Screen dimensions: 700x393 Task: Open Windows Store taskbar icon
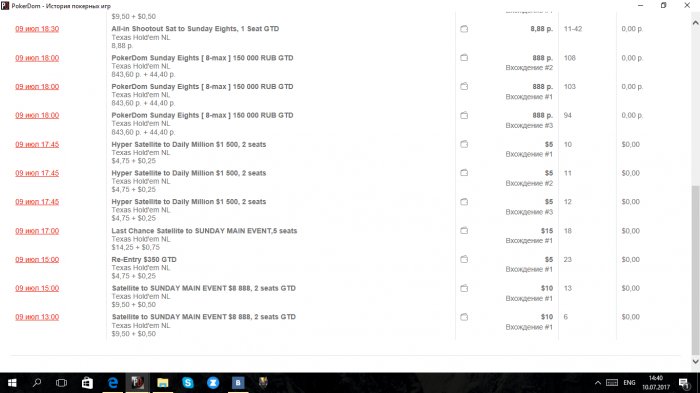pos(88,383)
